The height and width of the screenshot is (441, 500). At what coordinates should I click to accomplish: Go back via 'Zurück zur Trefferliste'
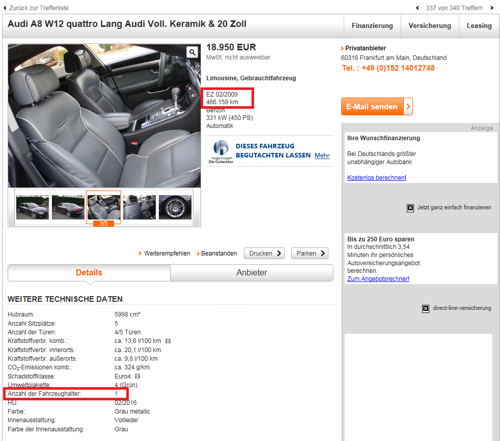[x=36, y=8]
